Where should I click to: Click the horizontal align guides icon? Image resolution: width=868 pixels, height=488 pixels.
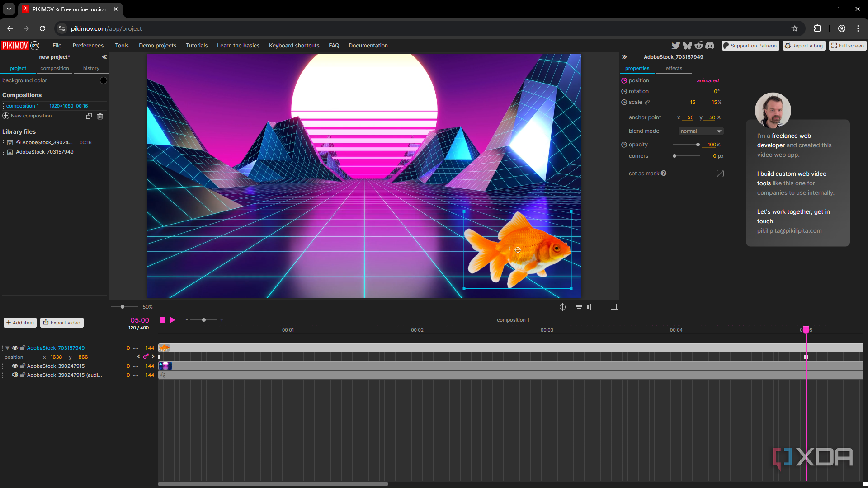click(x=579, y=307)
